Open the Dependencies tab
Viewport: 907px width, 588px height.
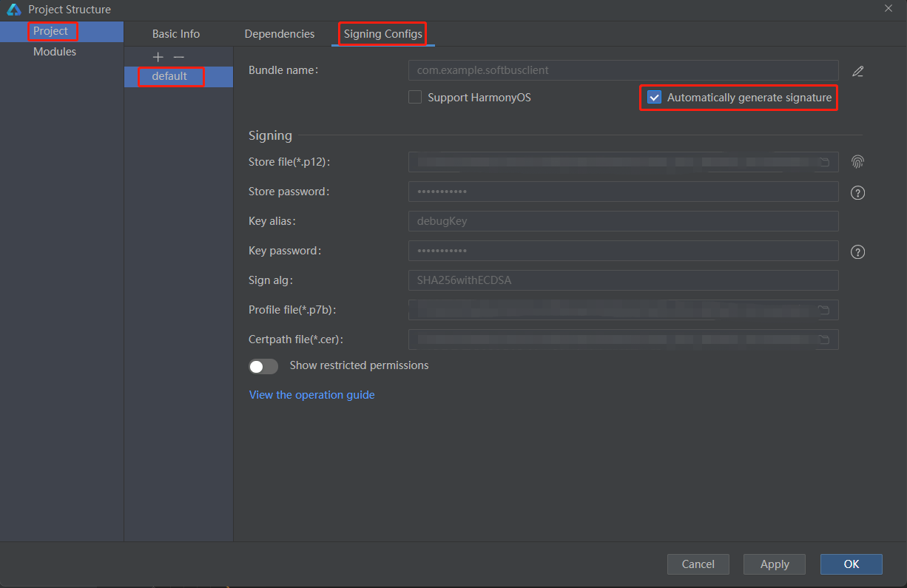click(280, 34)
